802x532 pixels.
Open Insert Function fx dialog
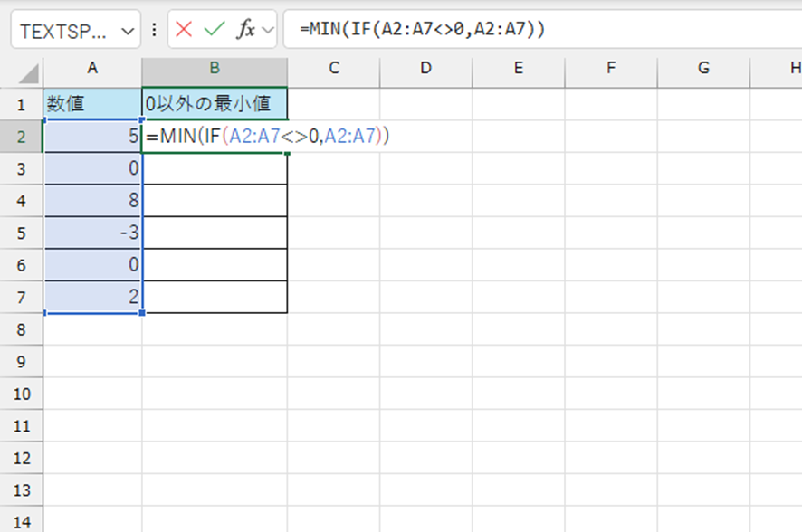[x=245, y=30]
